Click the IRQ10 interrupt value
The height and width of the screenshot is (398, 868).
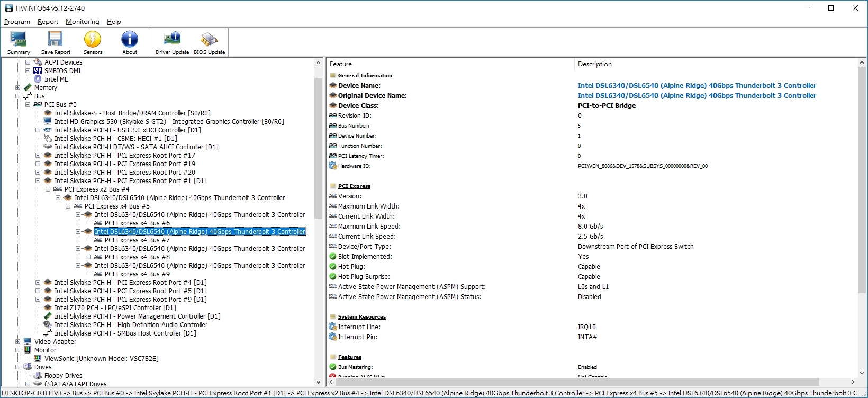tap(586, 327)
